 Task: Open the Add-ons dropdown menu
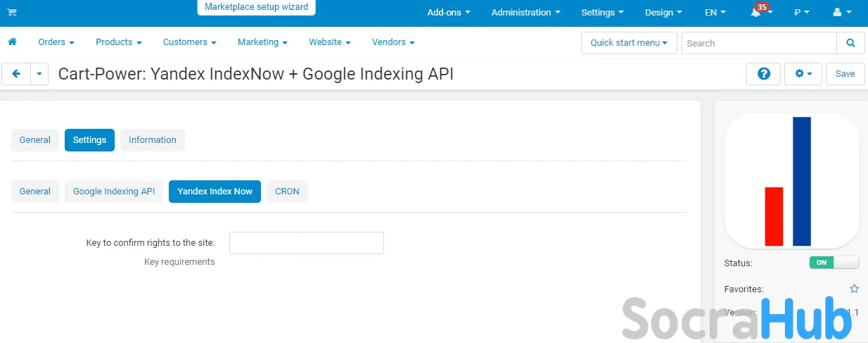tap(449, 13)
